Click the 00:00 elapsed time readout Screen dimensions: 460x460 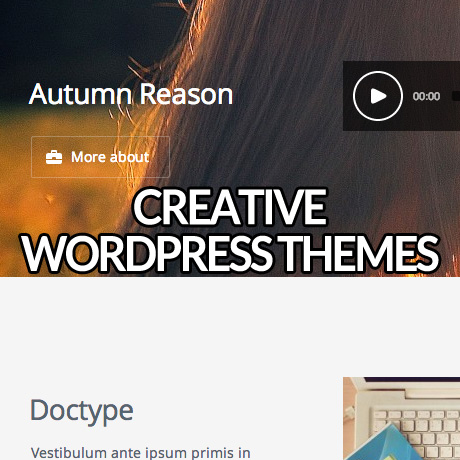(x=426, y=96)
